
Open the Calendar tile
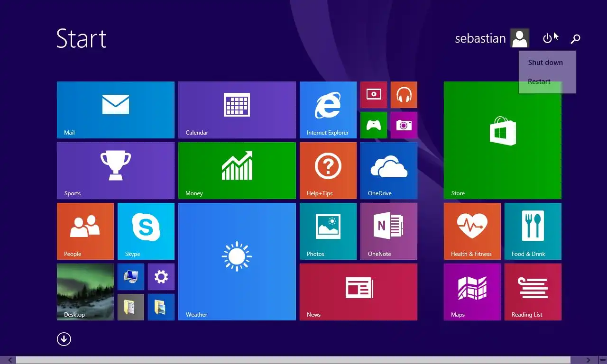[237, 110]
